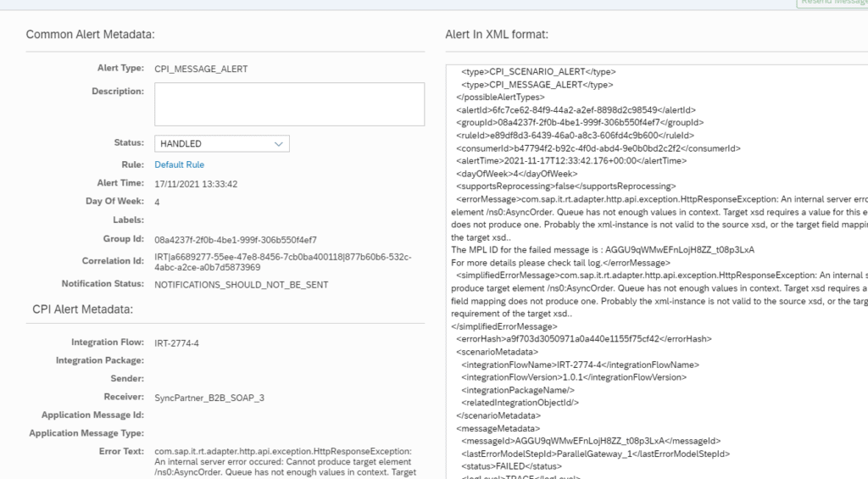Select the Group Id value 08a4237f-2f0b-4be1-999f-306b550f4ef7
The width and height of the screenshot is (868, 479).
click(x=236, y=240)
